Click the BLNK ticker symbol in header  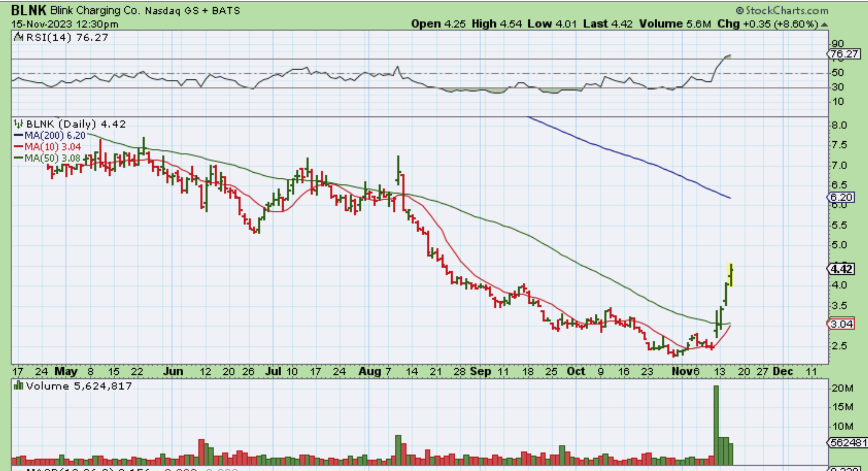[29, 10]
